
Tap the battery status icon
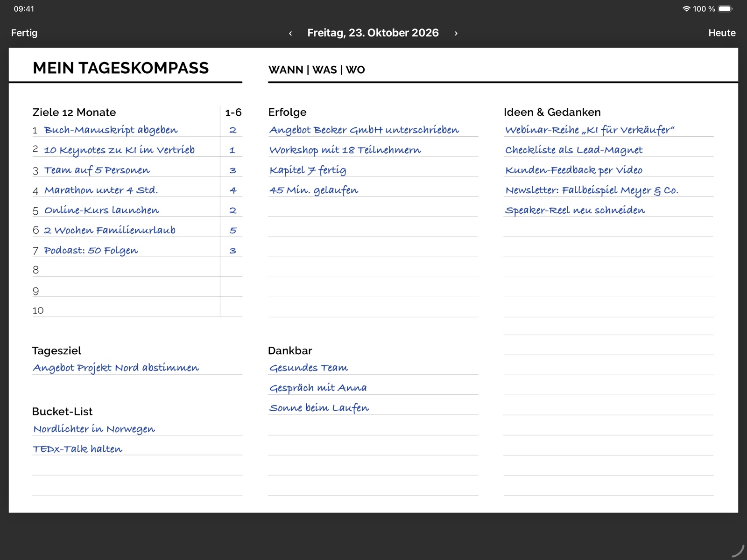point(725,9)
